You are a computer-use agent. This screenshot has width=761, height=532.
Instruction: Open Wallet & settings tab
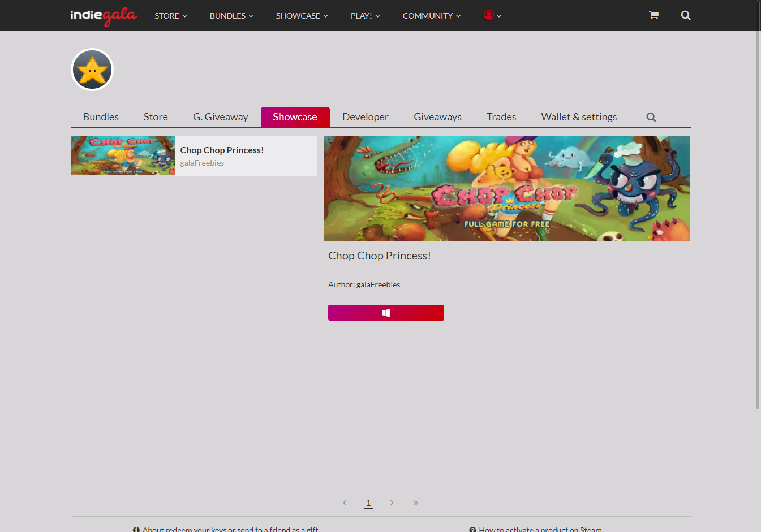(x=579, y=117)
